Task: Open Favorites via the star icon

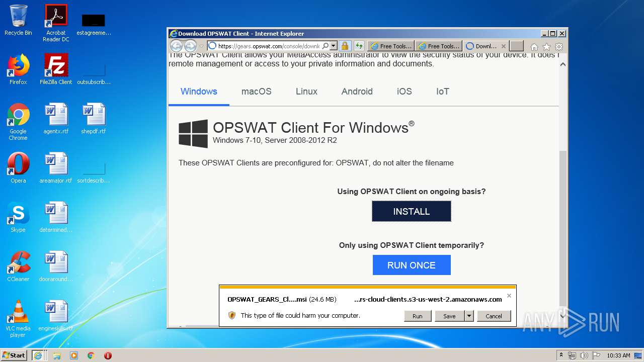Action: (546, 47)
